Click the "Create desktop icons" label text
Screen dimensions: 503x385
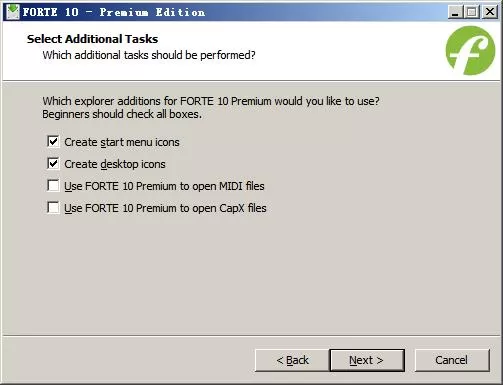115,164
